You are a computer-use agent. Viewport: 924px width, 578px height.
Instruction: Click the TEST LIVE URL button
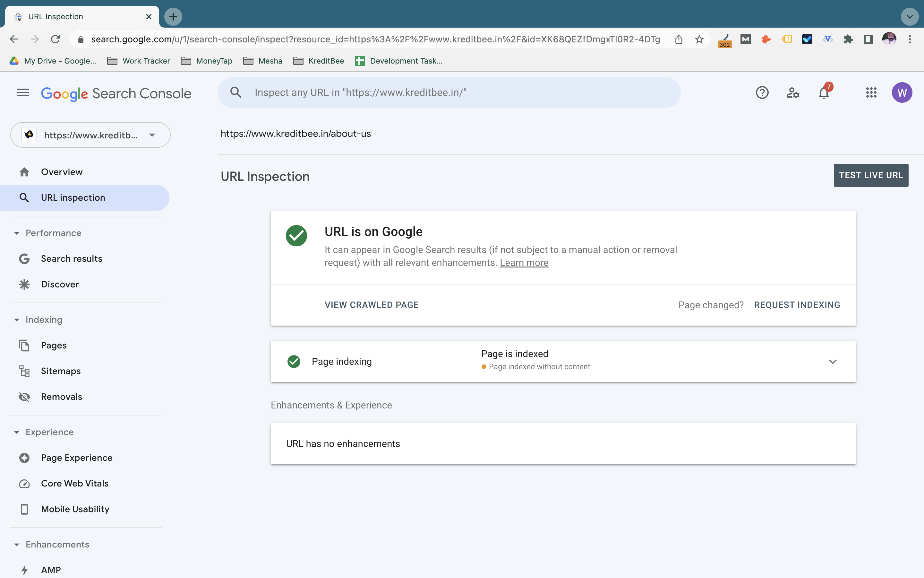(871, 175)
